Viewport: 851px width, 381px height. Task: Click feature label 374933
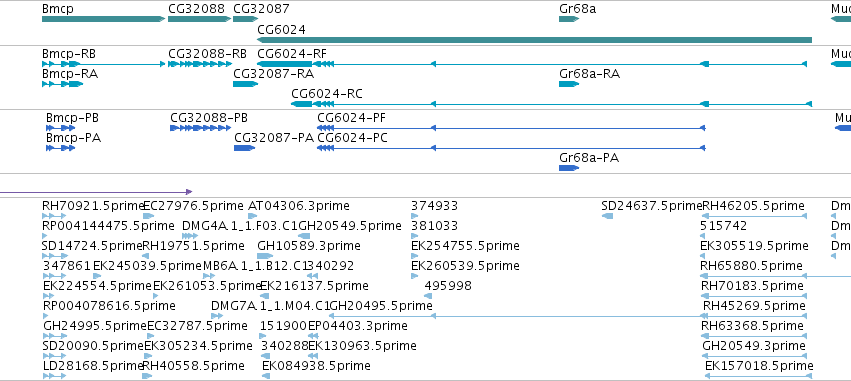[434, 206]
